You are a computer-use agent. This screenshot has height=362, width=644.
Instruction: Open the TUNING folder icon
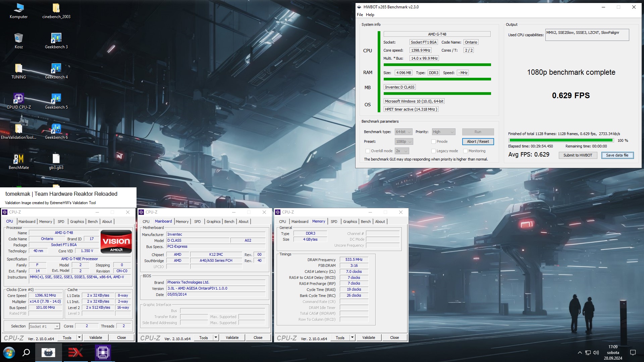click(x=19, y=71)
